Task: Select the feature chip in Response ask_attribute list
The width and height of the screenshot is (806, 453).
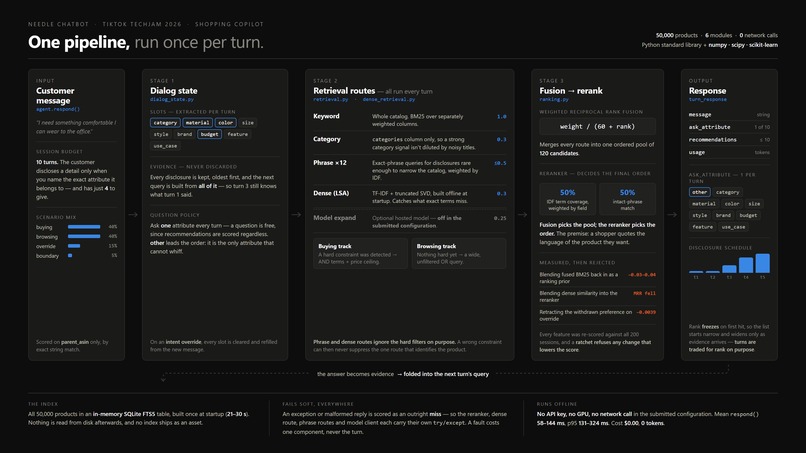Action: click(702, 227)
